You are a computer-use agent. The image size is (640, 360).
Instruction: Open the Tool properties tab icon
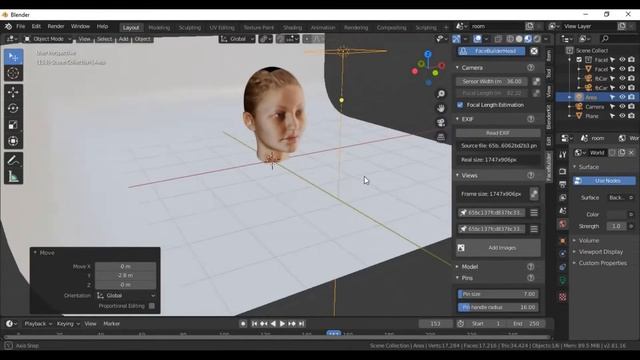pyautogui.click(x=563, y=154)
